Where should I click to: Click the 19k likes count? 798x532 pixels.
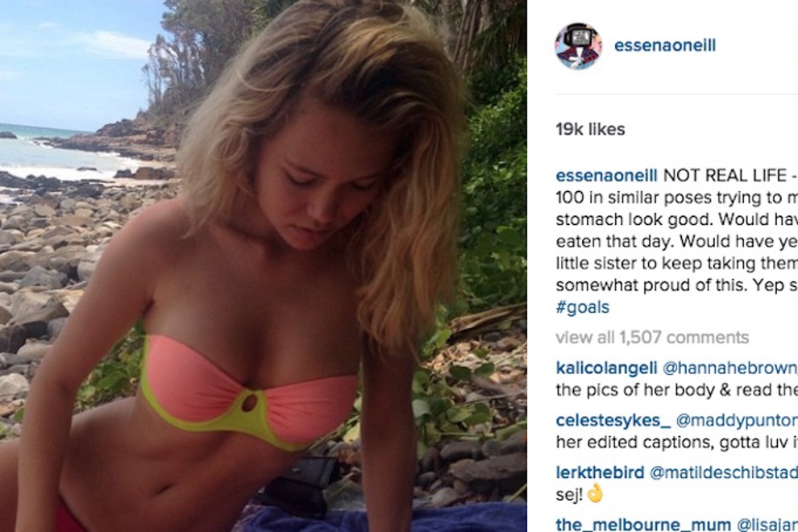pos(590,129)
